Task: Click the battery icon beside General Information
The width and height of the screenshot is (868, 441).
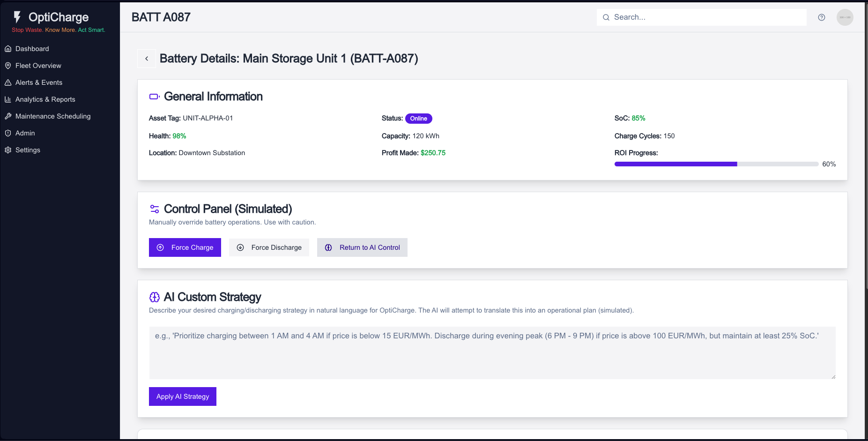Action: pos(154,96)
